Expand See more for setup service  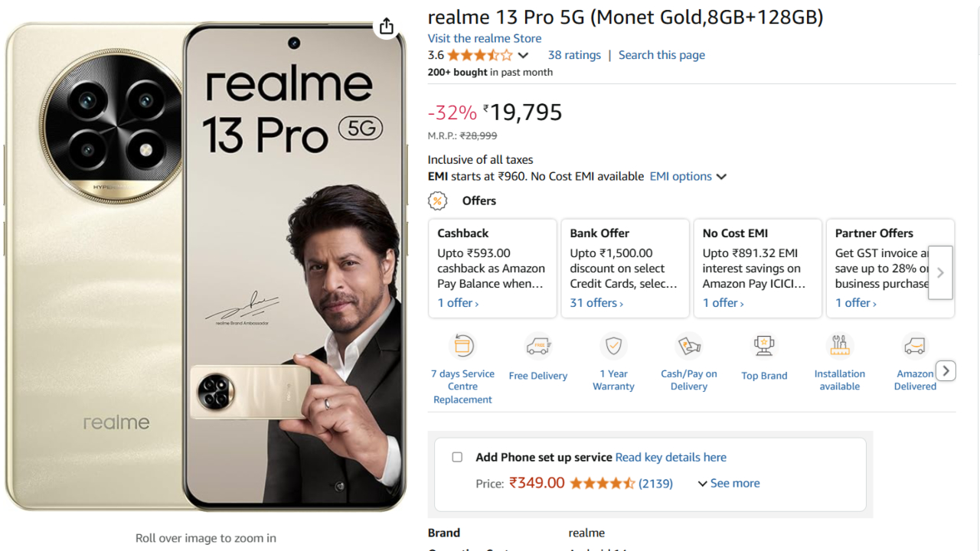pyautogui.click(x=728, y=483)
